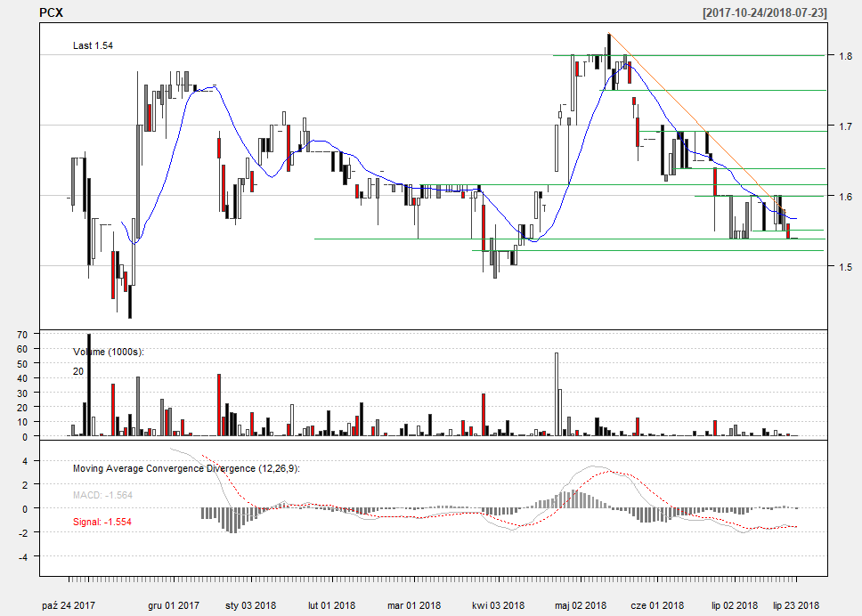
Task: Click the 'Volume (1000s):' label
Action: pyautogui.click(x=109, y=352)
